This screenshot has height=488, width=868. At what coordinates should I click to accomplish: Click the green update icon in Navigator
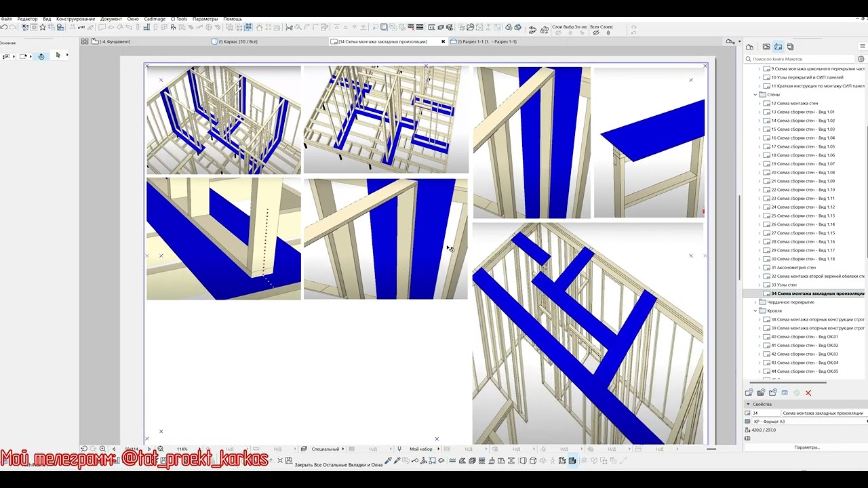pos(797,392)
